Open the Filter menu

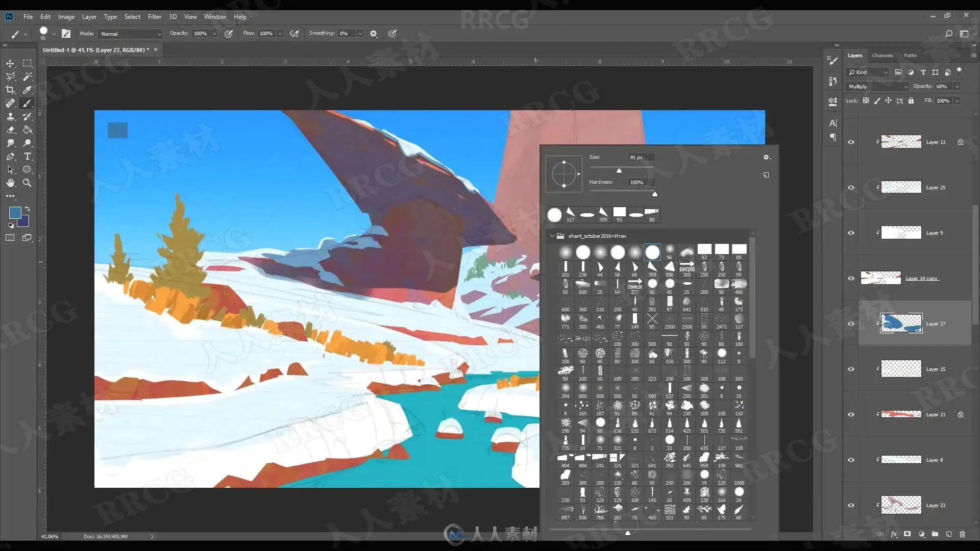[x=155, y=17]
